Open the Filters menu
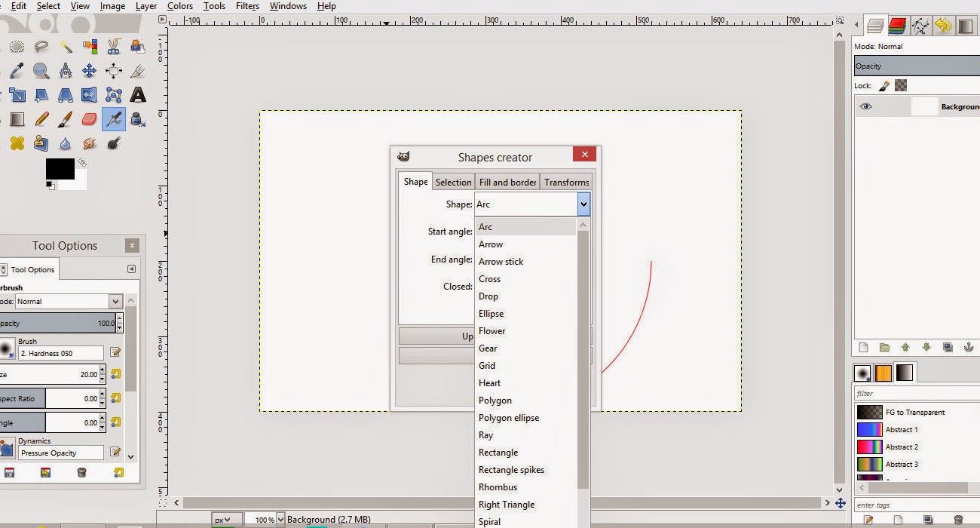The width and height of the screenshot is (980, 528). [247, 6]
